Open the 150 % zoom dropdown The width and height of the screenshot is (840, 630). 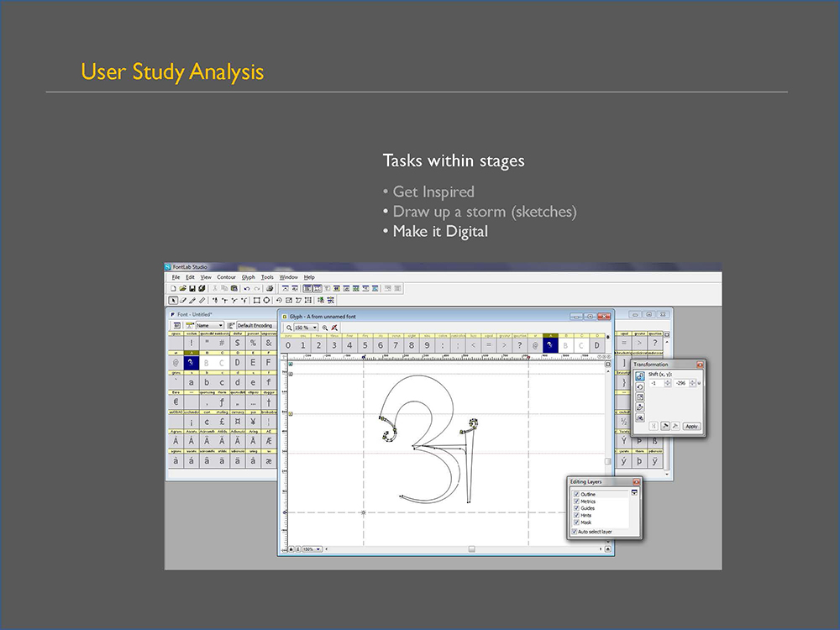click(304, 328)
